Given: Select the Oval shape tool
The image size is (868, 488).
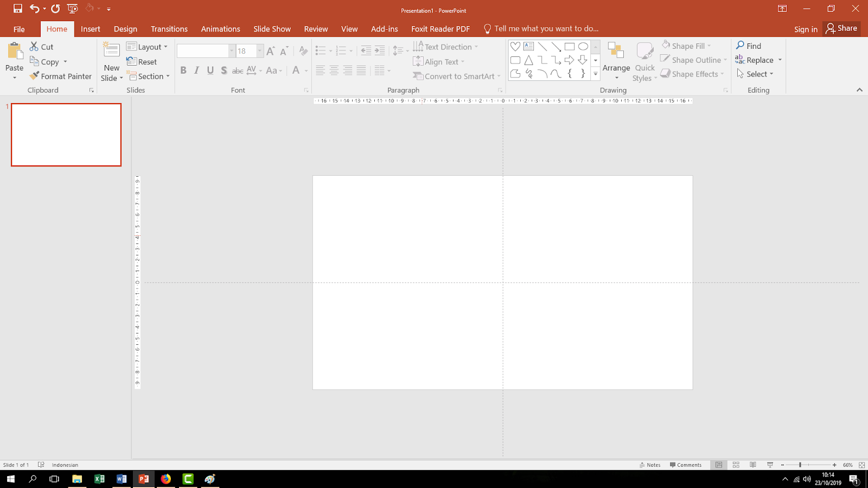Looking at the screenshot, I should tap(583, 47).
